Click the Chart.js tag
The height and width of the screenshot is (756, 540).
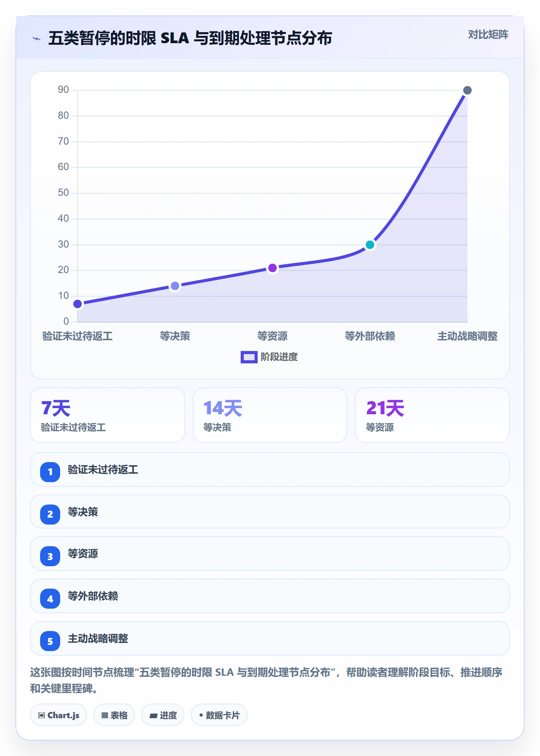(x=59, y=715)
